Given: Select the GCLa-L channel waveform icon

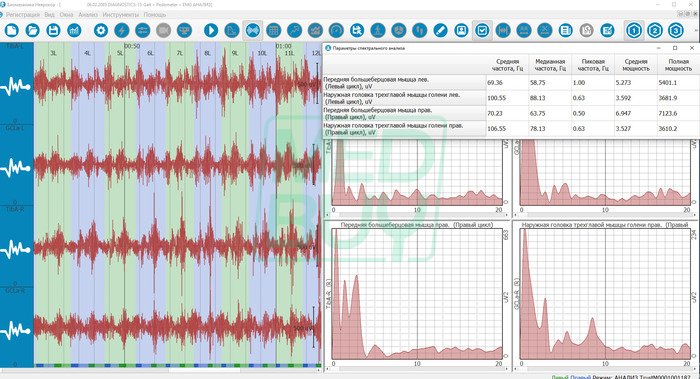Looking at the screenshot, I should [16, 168].
